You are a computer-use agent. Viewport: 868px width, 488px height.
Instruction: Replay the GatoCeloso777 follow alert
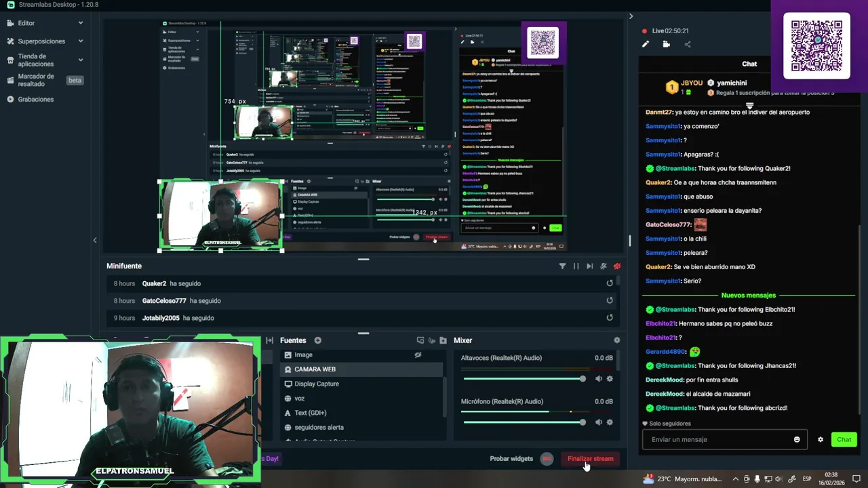pos(610,300)
